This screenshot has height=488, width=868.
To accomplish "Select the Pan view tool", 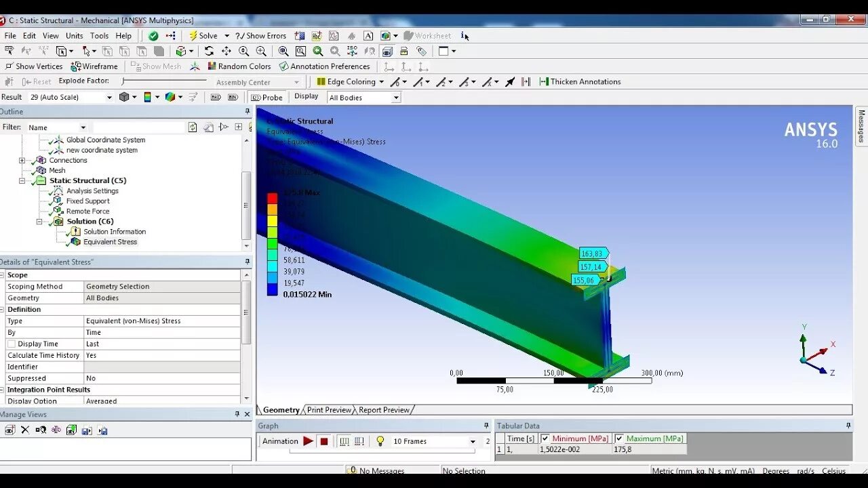I will coord(226,51).
